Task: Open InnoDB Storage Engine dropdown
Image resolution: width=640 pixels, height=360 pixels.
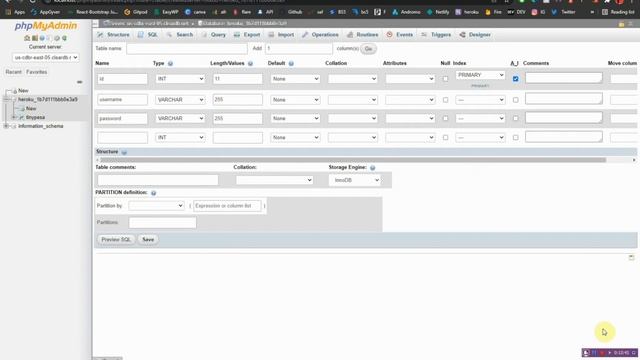Action: coord(354,180)
